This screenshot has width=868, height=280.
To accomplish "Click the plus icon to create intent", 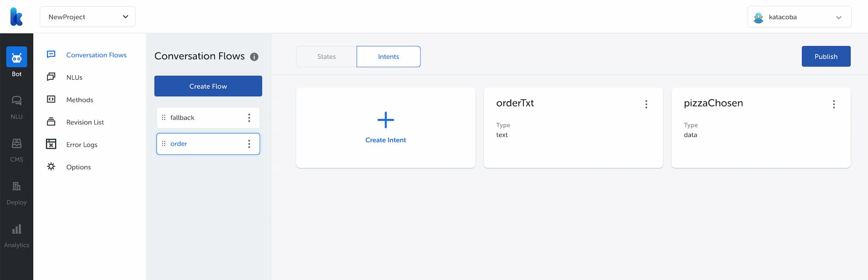I will pyautogui.click(x=385, y=120).
